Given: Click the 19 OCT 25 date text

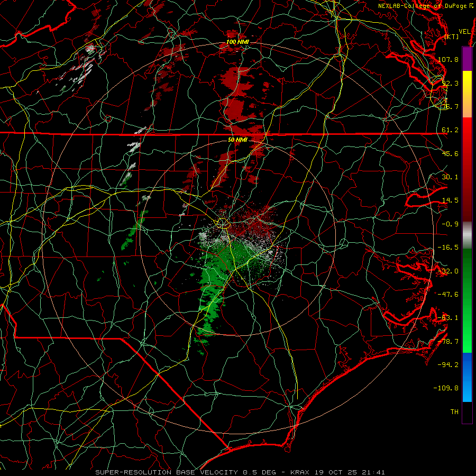Looking at the screenshot, I should click(336, 472).
